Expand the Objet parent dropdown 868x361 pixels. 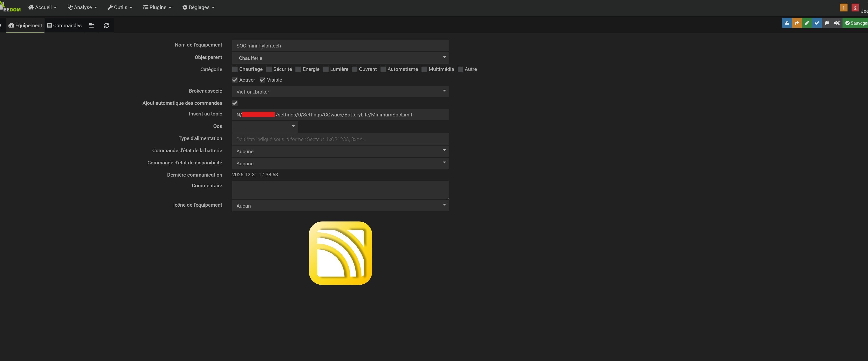(340, 58)
